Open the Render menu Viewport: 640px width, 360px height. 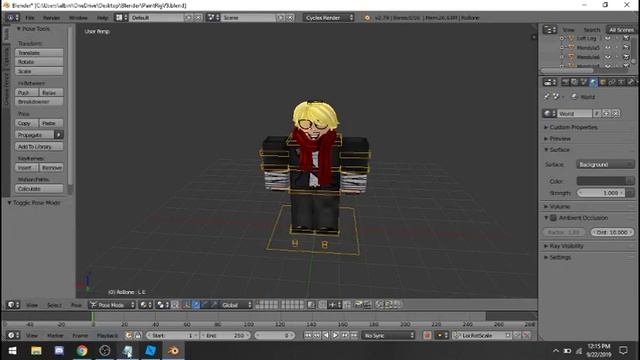(x=51, y=18)
